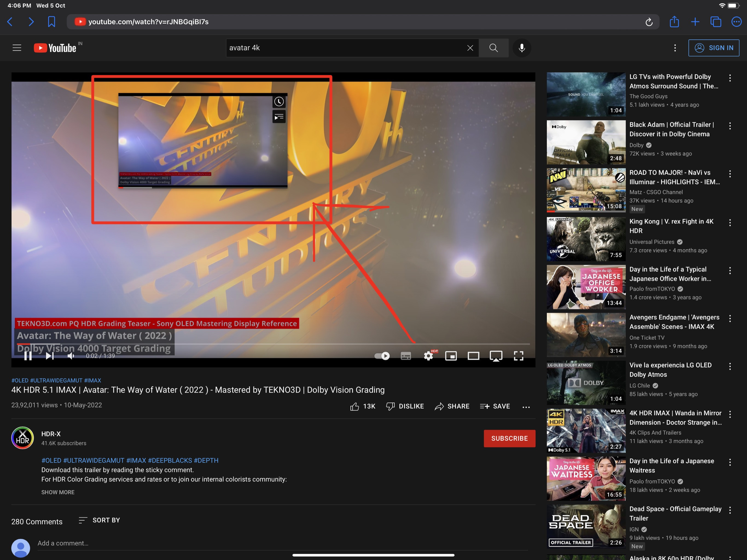
Task: Toggle fullscreen mode icon
Action: (519, 355)
